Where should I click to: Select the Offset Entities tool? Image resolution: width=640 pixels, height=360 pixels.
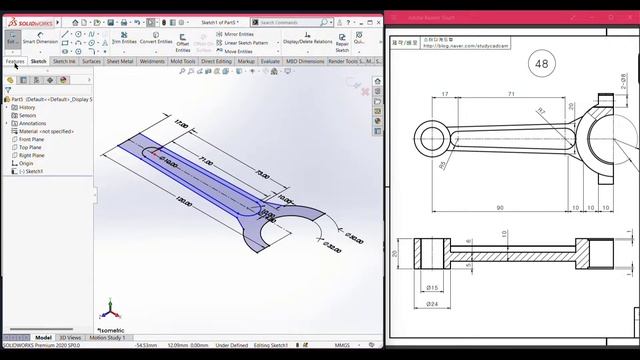(183, 43)
